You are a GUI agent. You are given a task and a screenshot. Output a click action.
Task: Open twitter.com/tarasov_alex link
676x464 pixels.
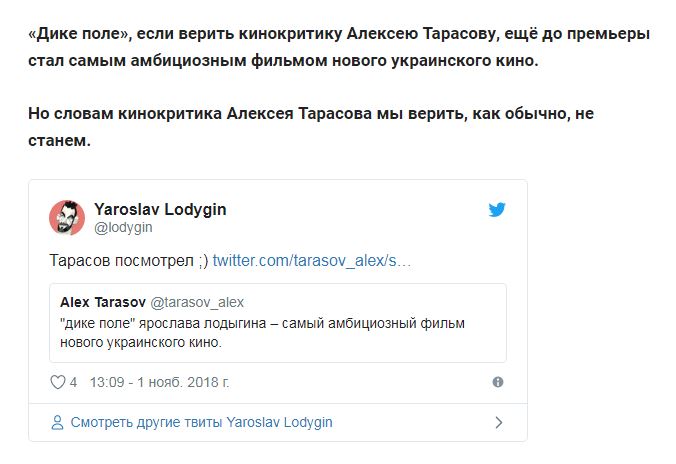(x=312, y=260)
